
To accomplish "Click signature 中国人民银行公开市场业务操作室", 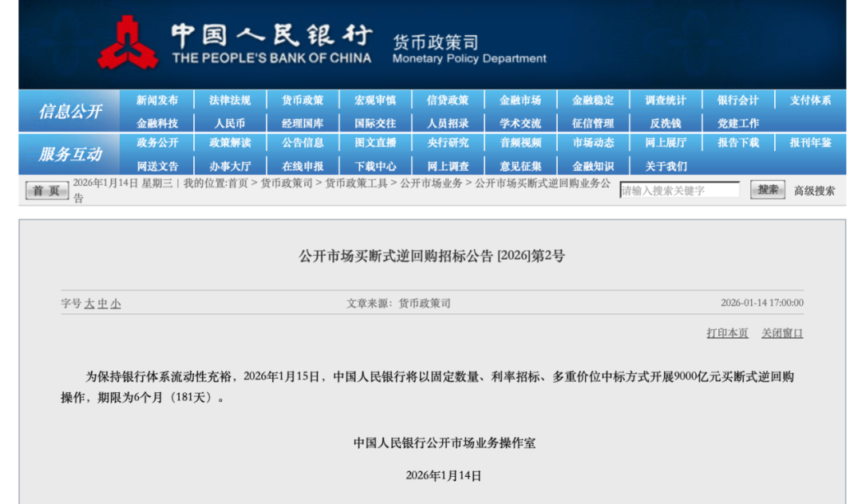I will coord(445,443).
